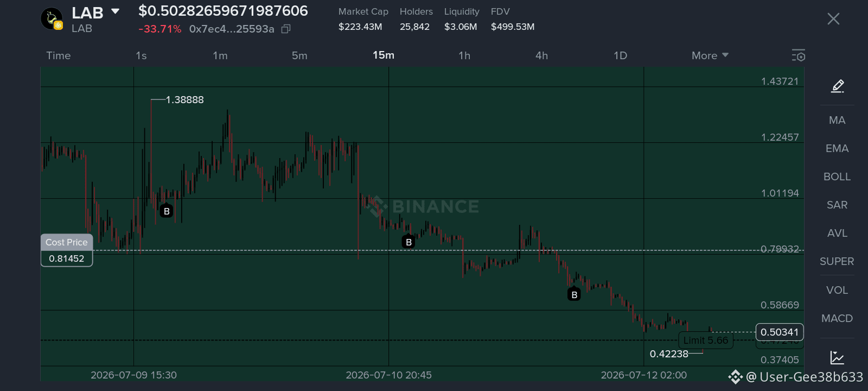Click the high price label 1.38888
This screenshot has height=391, width=868.
185,100
